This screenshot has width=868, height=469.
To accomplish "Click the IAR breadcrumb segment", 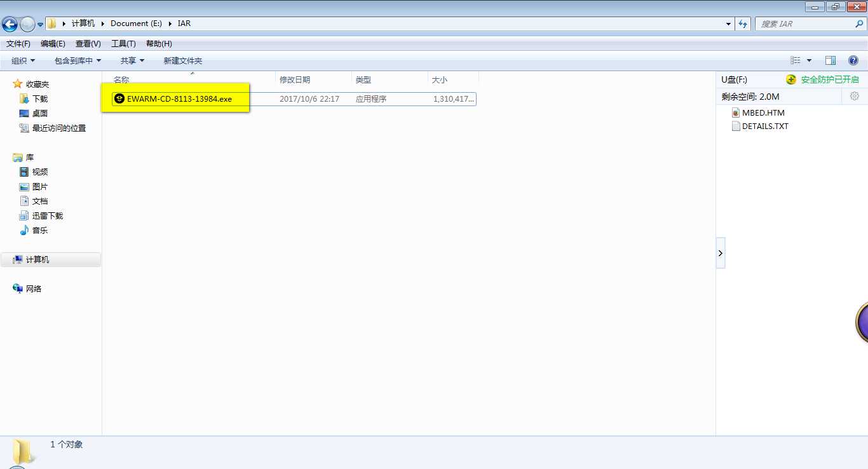I will tap(184, 24).
